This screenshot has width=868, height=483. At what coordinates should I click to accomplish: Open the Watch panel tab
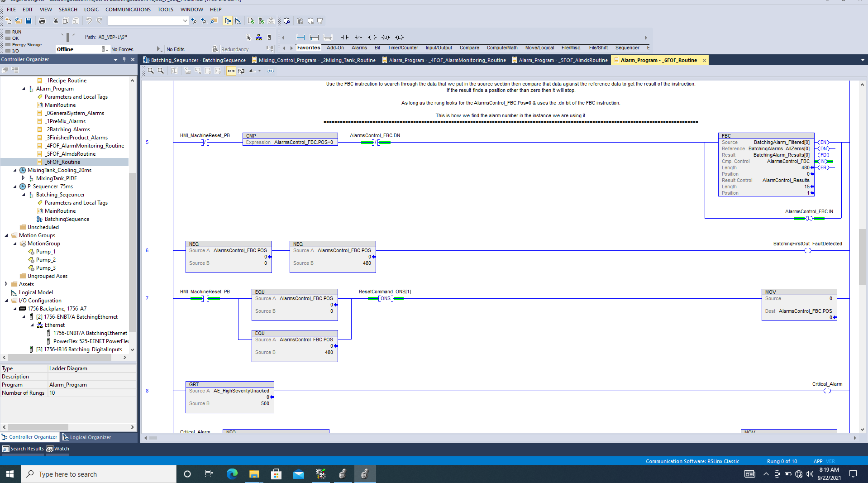[58, 449]
